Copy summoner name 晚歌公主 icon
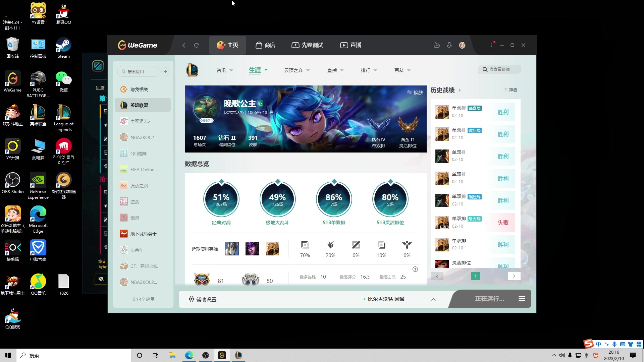The height and width of the screenshot is (362, 644). pyautogui.click(x=260, y=104)
